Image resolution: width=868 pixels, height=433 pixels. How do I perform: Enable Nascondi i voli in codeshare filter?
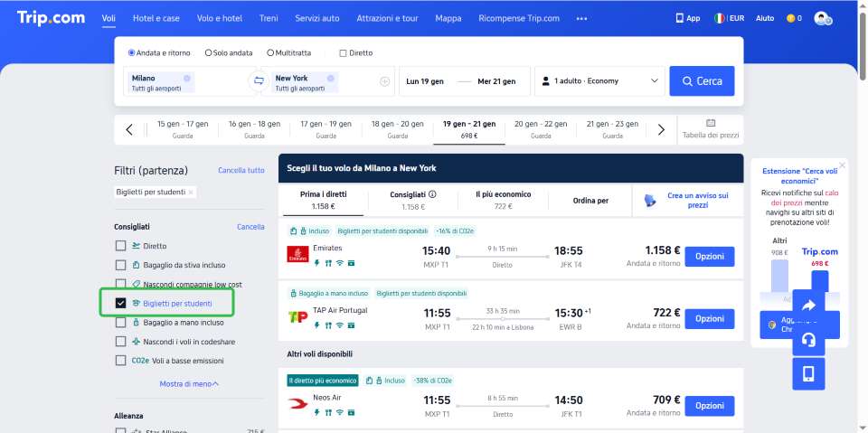pos(120,341)
